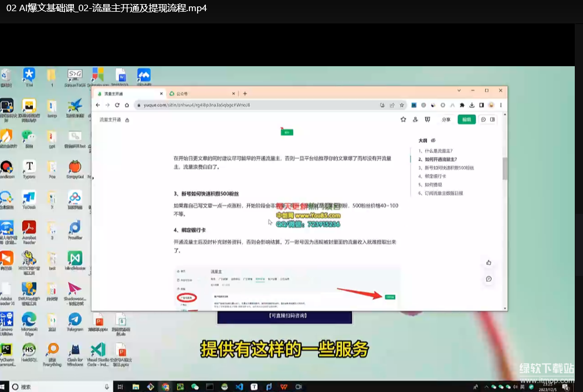Click the 分享 share button
This screenshot has width=583, height=392.
click(x=446, y=120)
